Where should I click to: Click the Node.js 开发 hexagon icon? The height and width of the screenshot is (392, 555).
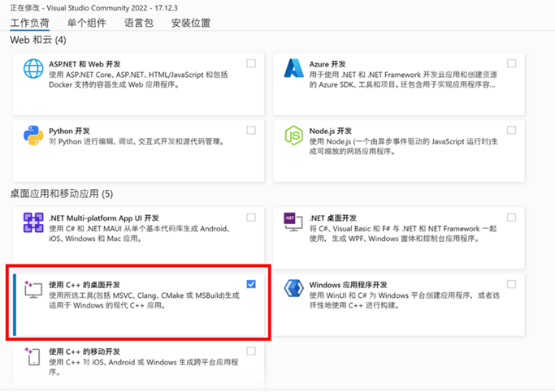(x=294, y=136)
